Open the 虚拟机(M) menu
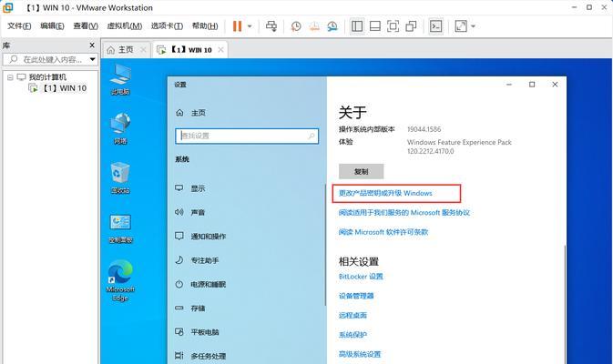 tap(124, 26)
